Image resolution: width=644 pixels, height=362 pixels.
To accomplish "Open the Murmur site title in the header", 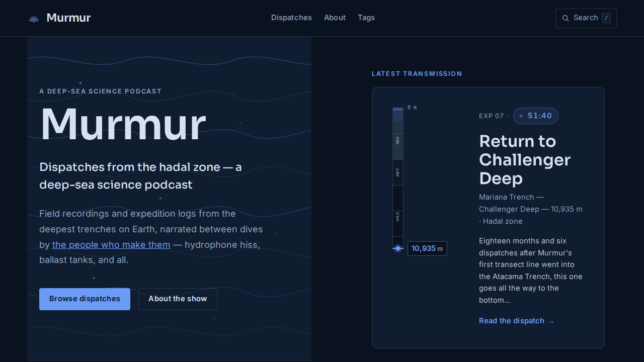I will pyautogui.click(x=68, y=18).
